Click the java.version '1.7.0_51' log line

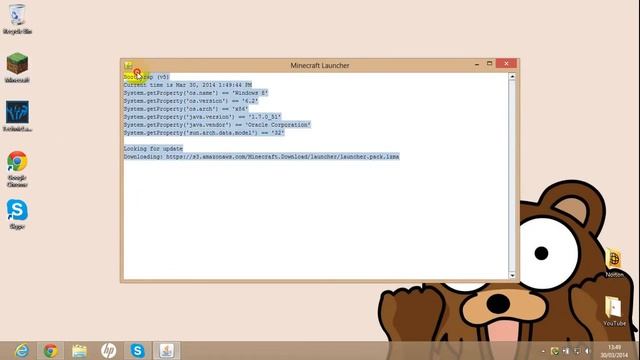coord(202,117)
